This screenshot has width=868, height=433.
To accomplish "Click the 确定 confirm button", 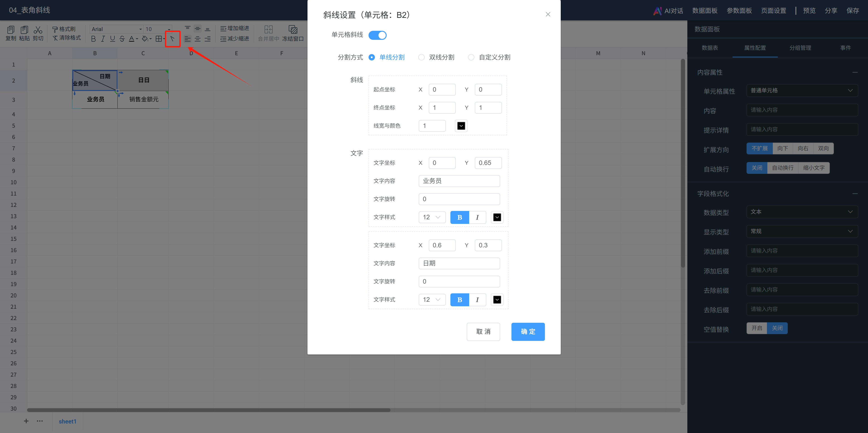I will coord(528,332).
